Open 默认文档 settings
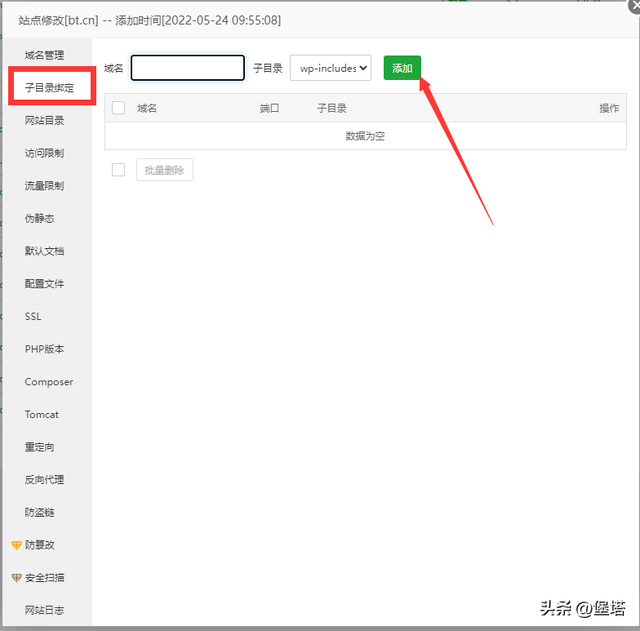The image size is (640, 631). (44, 251)
